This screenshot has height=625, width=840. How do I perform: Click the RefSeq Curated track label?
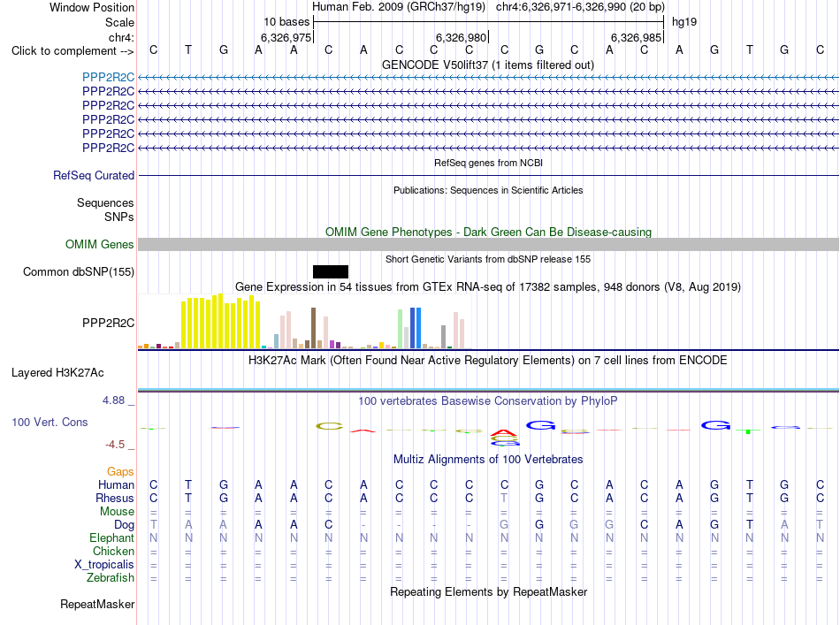(x=94, y=175)
